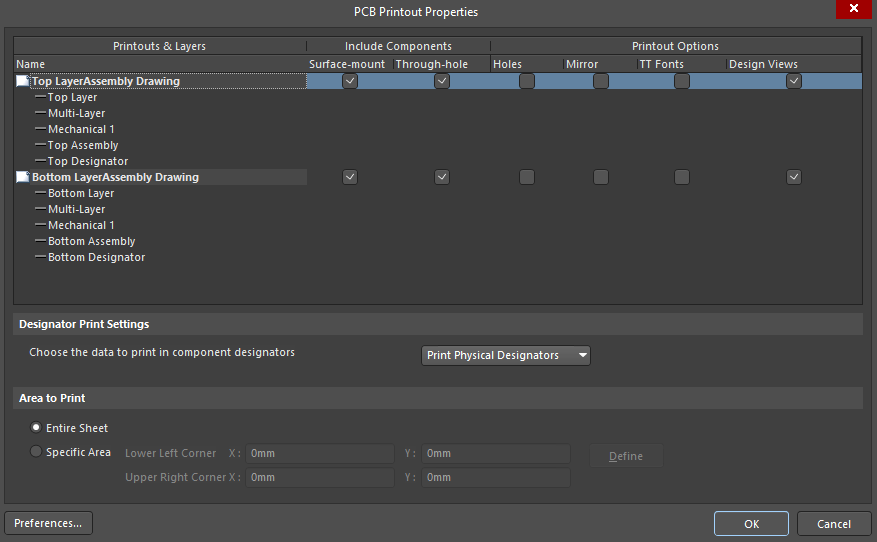Click the Bottom LayerAssembly Drawing printout page icon
Screen dimensions: 877x542
click(22, 177)
